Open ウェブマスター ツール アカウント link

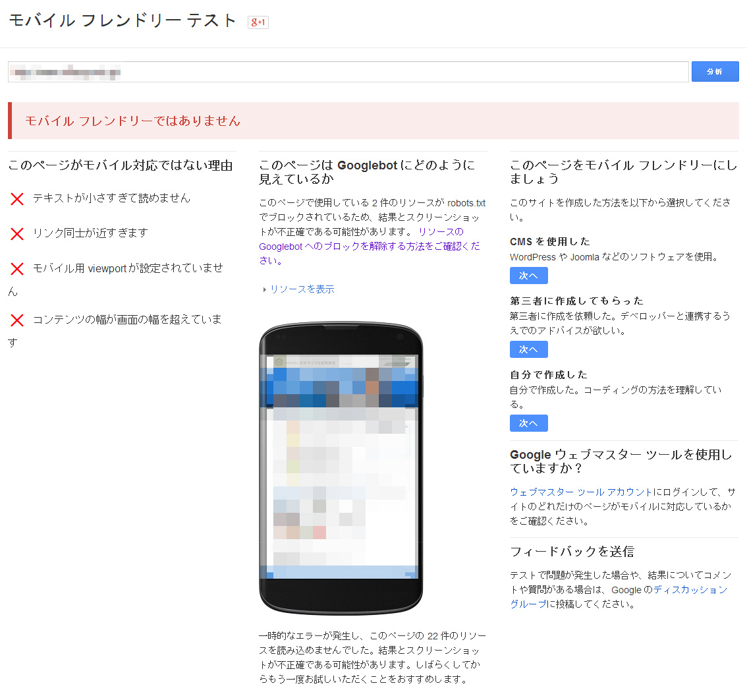(x=581, y=492)
